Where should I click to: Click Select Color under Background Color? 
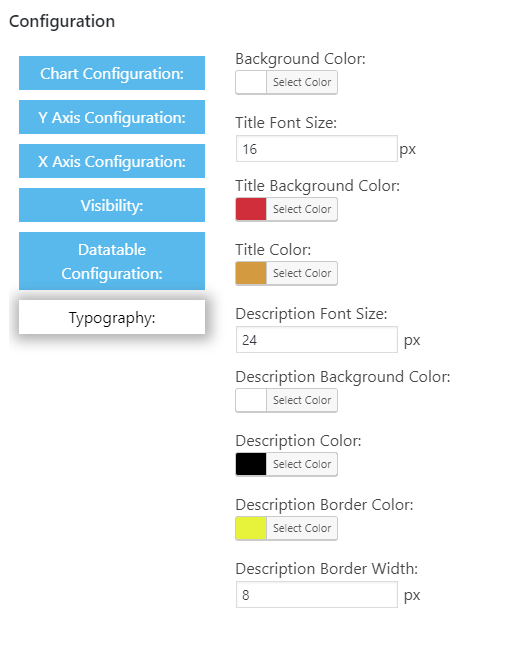click(302, 82)
